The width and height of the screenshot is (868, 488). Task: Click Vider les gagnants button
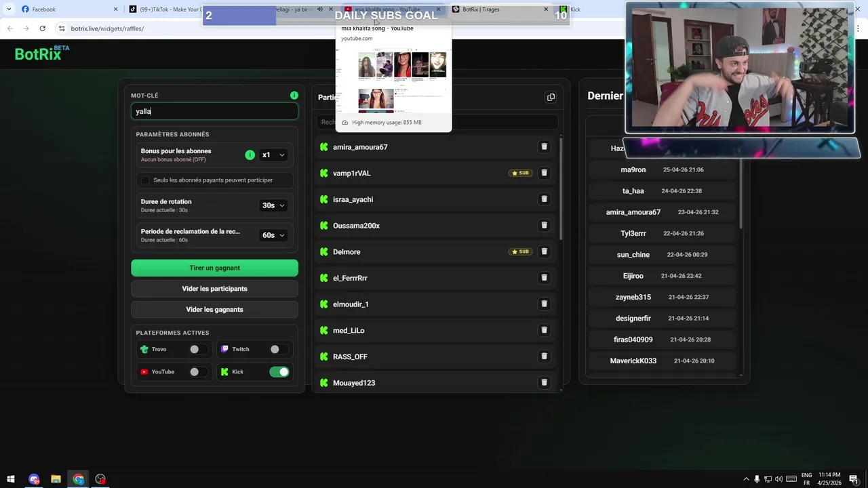click(x=214, y=310)
